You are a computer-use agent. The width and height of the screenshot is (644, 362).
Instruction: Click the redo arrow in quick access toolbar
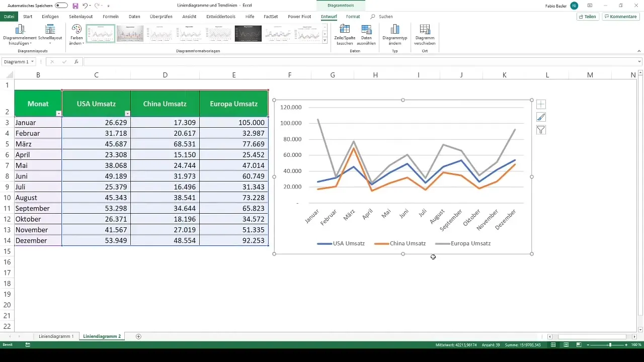coord(97,6)
